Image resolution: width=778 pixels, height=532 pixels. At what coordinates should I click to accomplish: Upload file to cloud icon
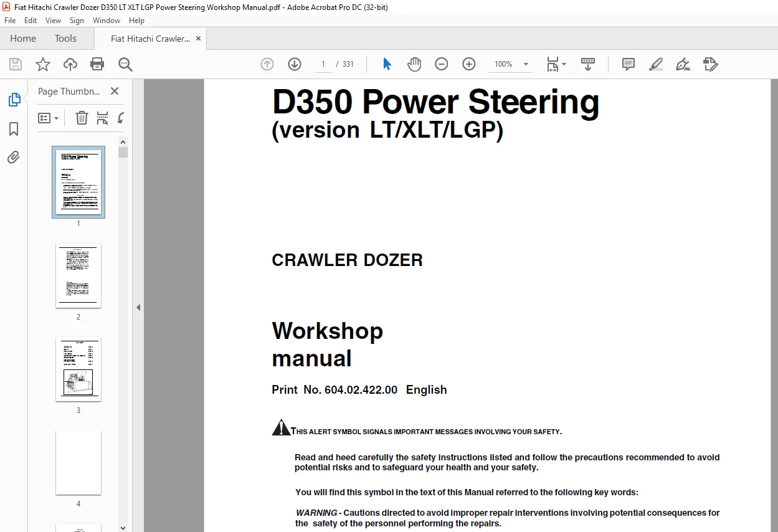click(x=70, y=64)
